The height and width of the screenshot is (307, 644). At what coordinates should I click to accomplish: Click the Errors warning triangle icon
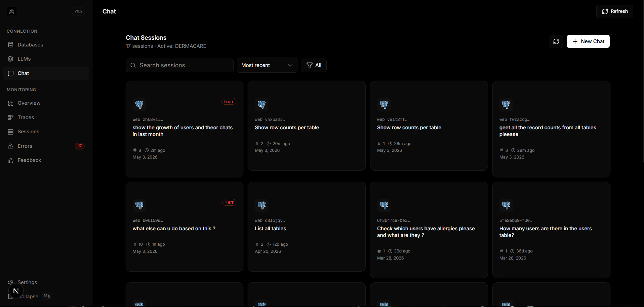(x=11, y=146)
